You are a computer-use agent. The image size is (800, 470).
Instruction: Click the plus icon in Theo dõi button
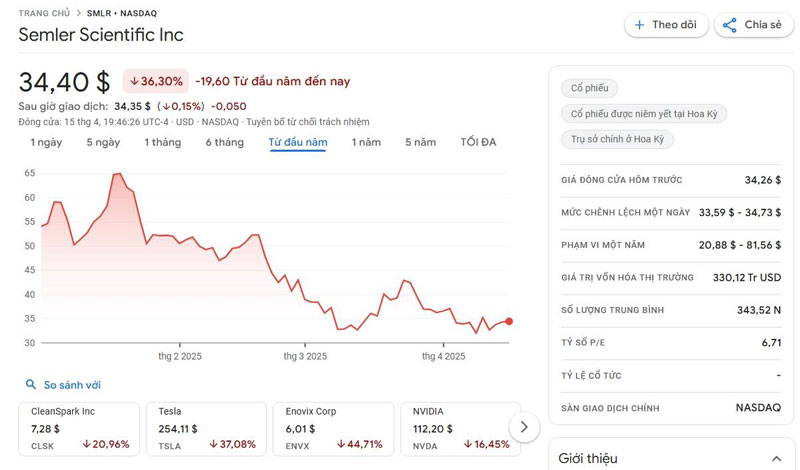pos(639,25)
